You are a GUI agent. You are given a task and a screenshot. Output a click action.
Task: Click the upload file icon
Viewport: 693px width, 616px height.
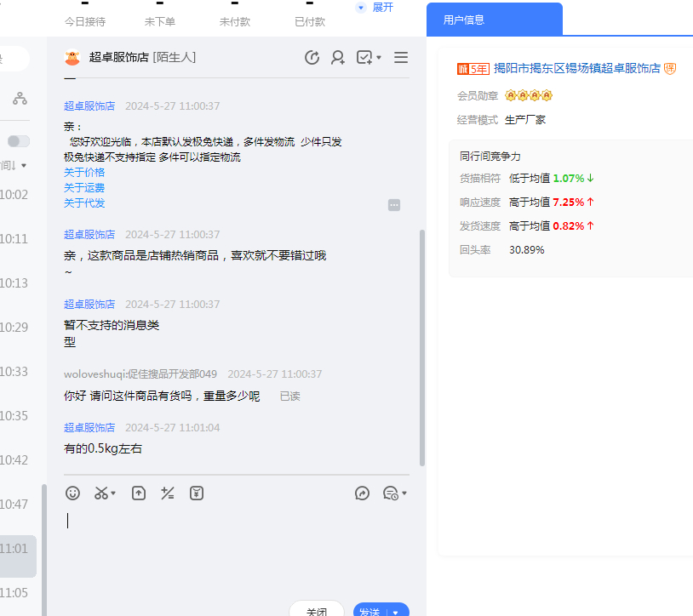point(139,493)
